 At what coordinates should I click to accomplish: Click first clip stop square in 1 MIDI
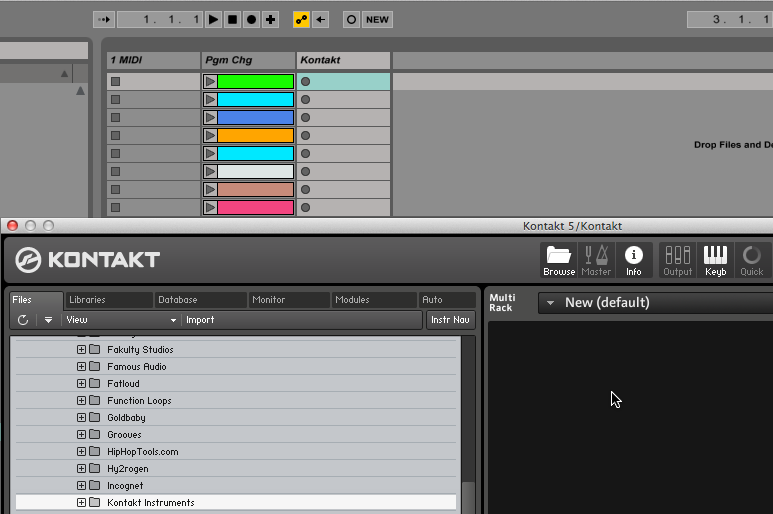(x=115, y=81)
